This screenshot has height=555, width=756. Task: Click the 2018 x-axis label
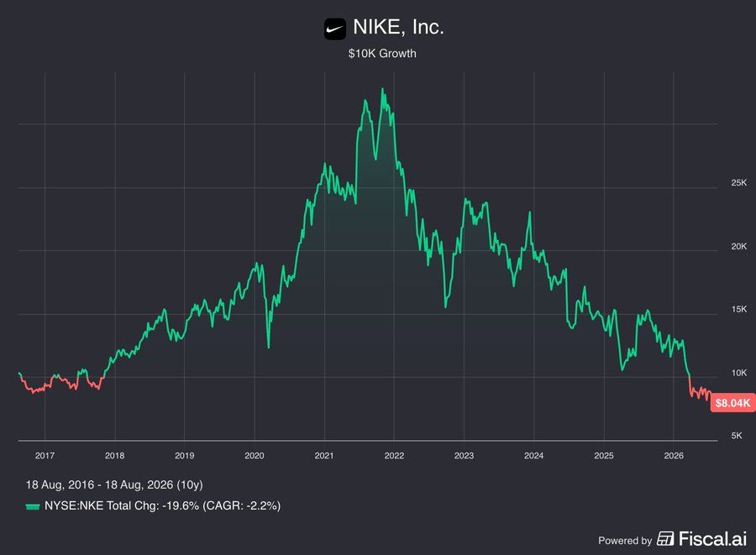pyautogui.click(x=115, y=456)
